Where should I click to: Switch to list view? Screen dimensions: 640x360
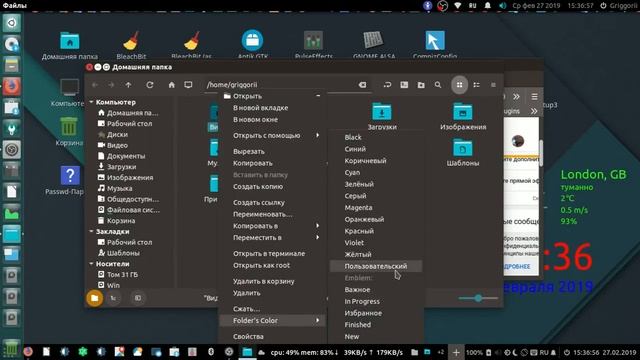[x=476, y=85]
